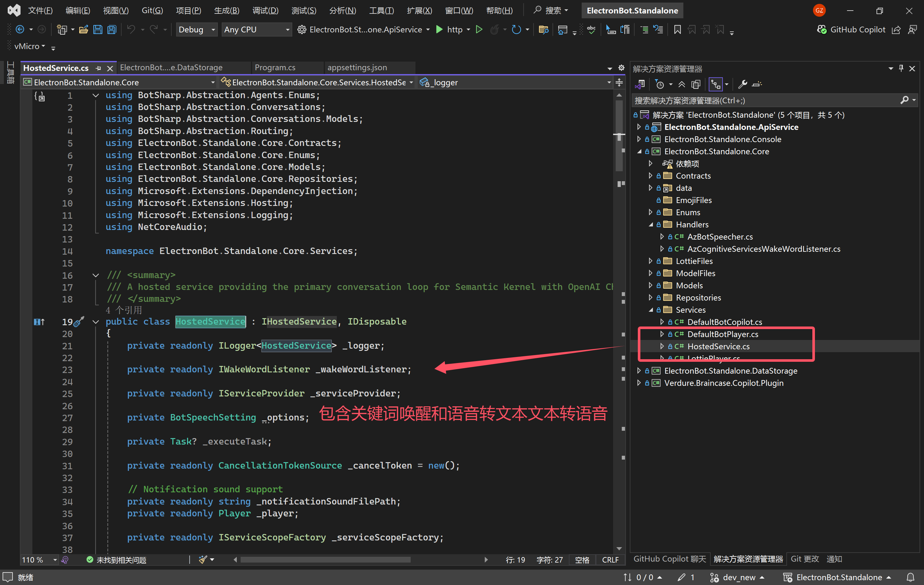This screenshot has width=924, height=585.
Task: Toggle bookmark on the current line
Action: tap(677, 30)
